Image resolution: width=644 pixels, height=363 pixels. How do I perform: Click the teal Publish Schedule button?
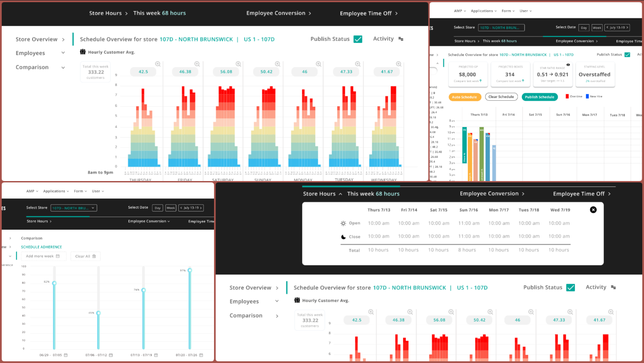coord(539,97)
